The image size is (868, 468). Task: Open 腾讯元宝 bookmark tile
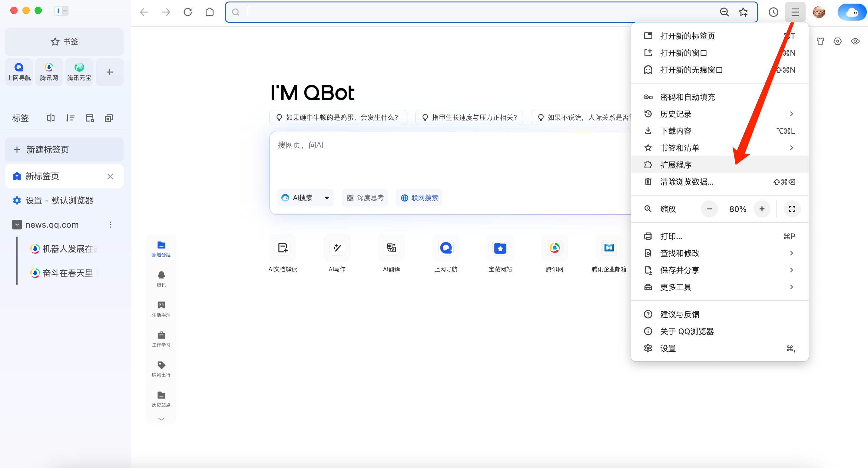(x=79, y=72)
